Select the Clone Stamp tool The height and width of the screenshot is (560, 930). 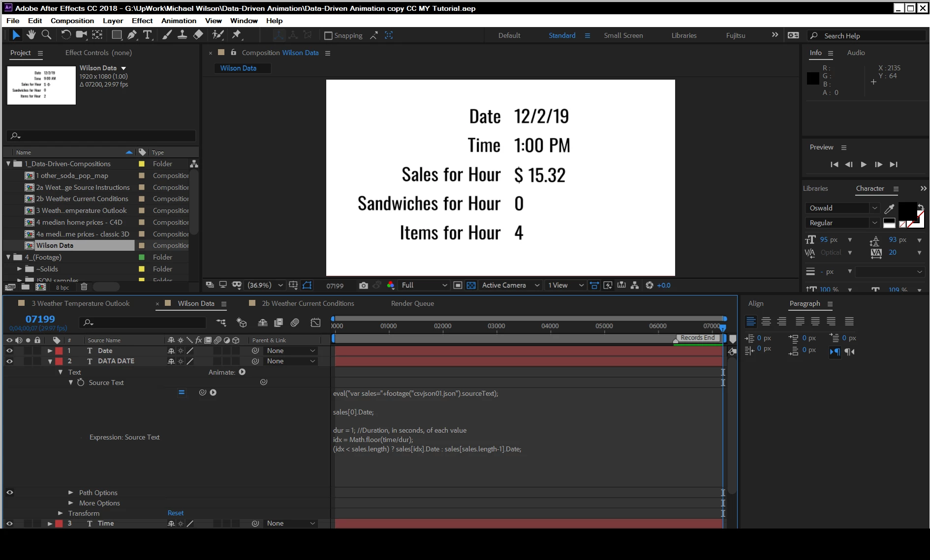(x=182, y=35)
